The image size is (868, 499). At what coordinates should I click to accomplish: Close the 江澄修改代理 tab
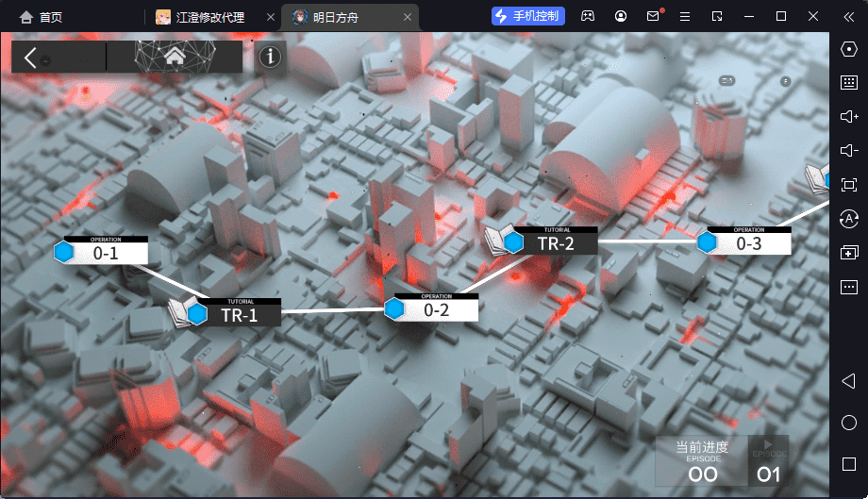point(271,17)
